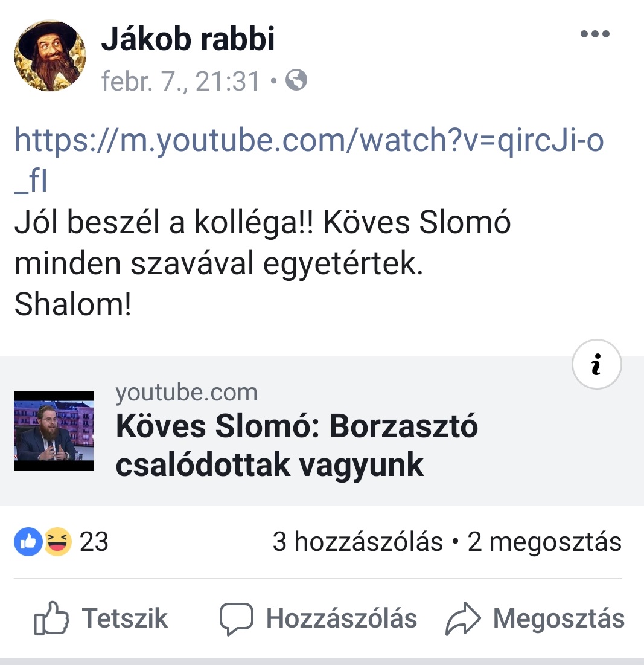Tap the 'Shalom!' line of the post
Image resolution: width=644 pixels, height=665 pixels.
coord(73,304)
